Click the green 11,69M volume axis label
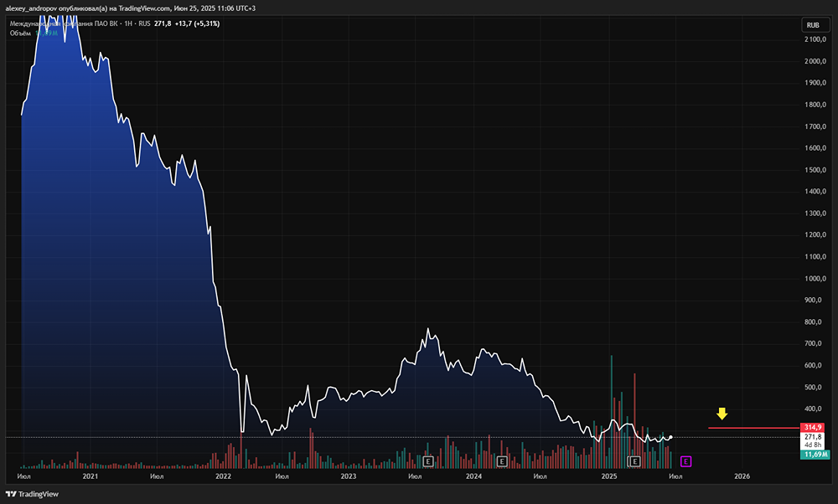 (x=815, y=455)
